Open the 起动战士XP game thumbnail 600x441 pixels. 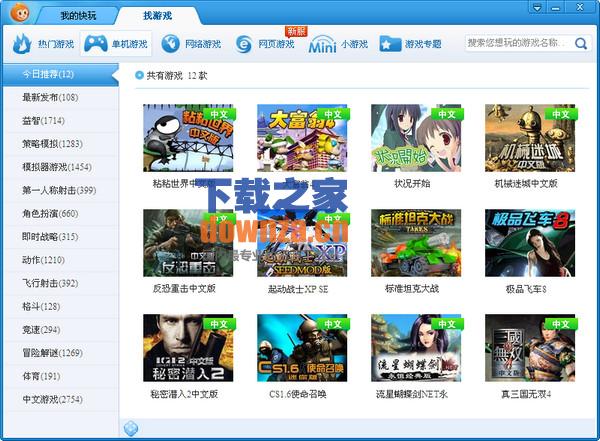point(302,243)
